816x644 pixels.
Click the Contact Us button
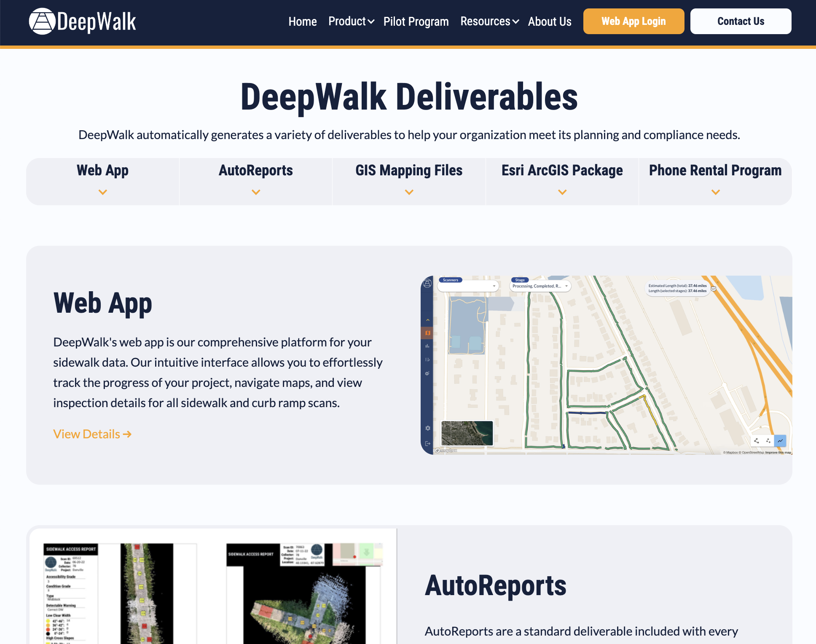coord(740,21)
